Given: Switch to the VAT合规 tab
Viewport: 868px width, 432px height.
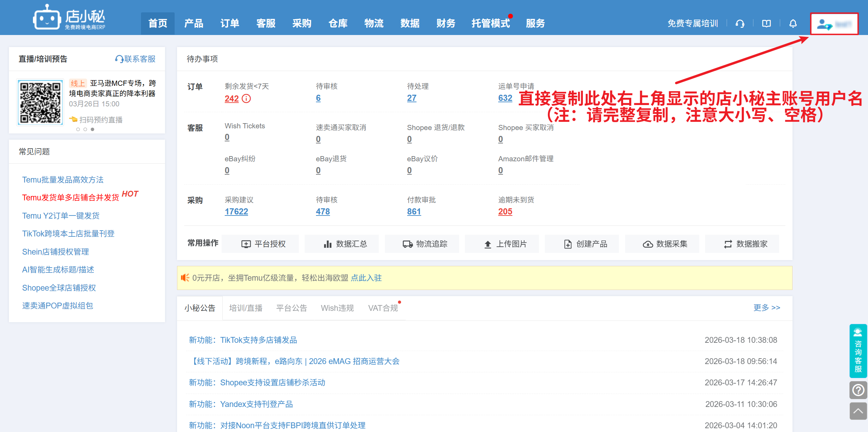Looking at the screenshot, I should click(x=383, y=308).
